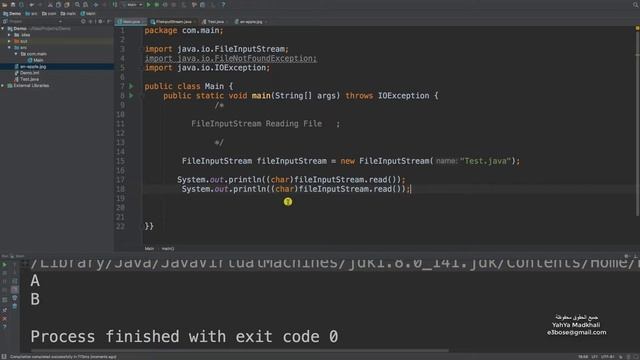Click the Replace toolbar icon
The height and width of the screenshot is (360, 640).
(86, 4)
